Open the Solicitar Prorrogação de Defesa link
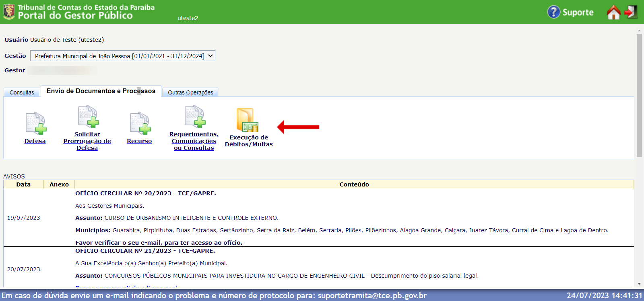The image size is (644, 301). point(87,141)
